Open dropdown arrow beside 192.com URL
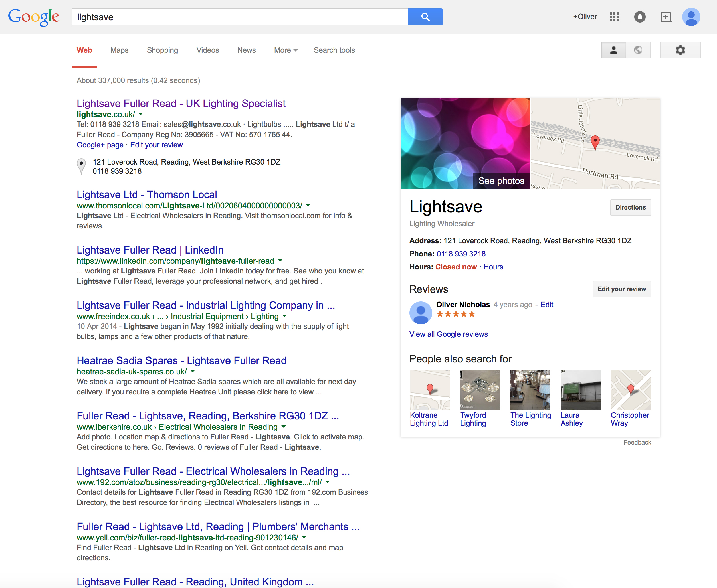Screen dimensions: 717x588 [x=327, y=482]
